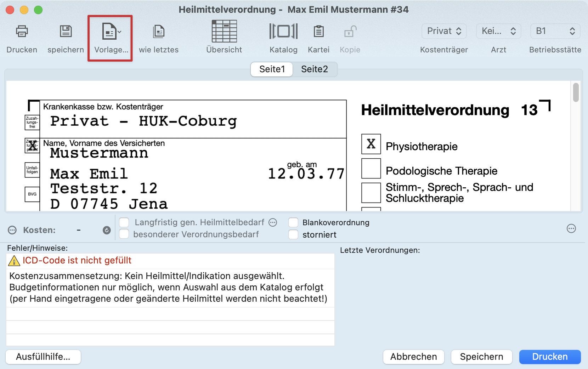
Task: Check the Podologische Therapie checkbox
Action: [x=371, y=168]
